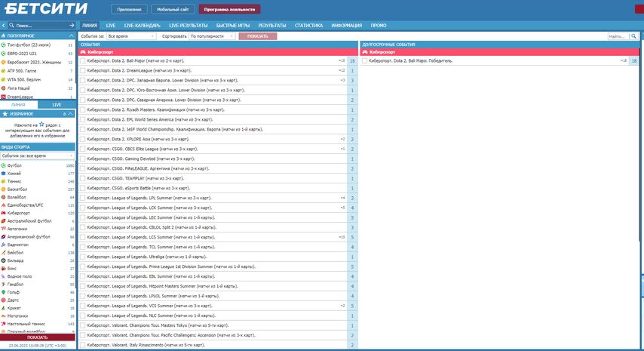Check the CSGO. CBCS Elite League box
644x351 pixels.
pyautogui.click(x=82, y=149)
